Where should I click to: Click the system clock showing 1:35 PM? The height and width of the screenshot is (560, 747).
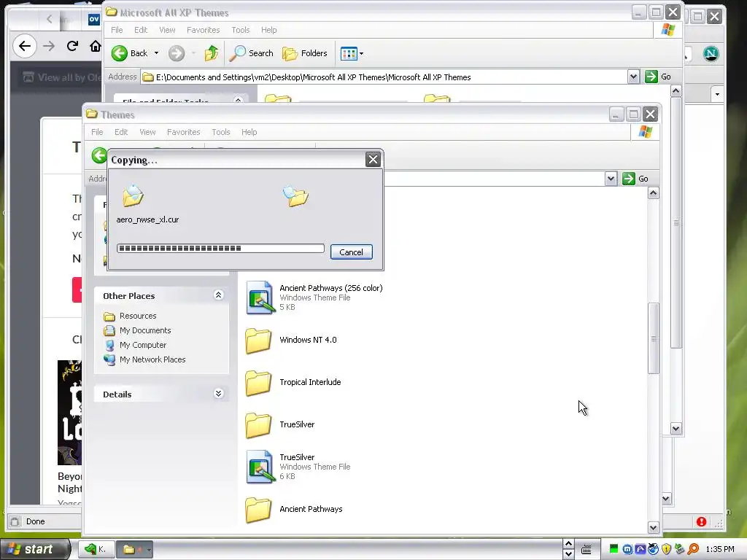(x=719, y=549)
